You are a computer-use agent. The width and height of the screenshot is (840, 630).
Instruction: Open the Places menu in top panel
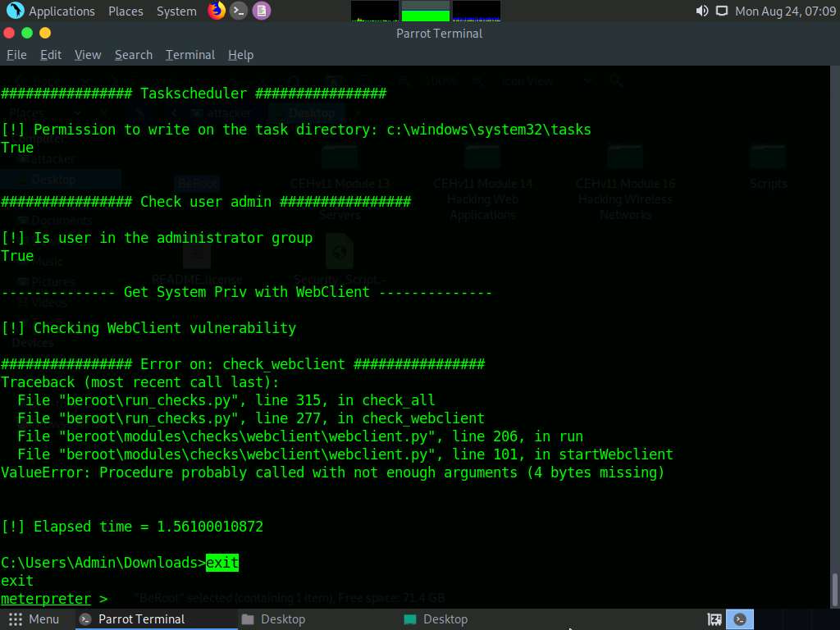(x=126, y=11)
